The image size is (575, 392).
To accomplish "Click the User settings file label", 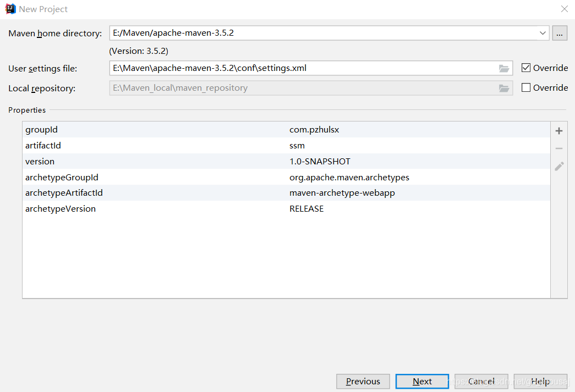I will click(x=42, y=69).
